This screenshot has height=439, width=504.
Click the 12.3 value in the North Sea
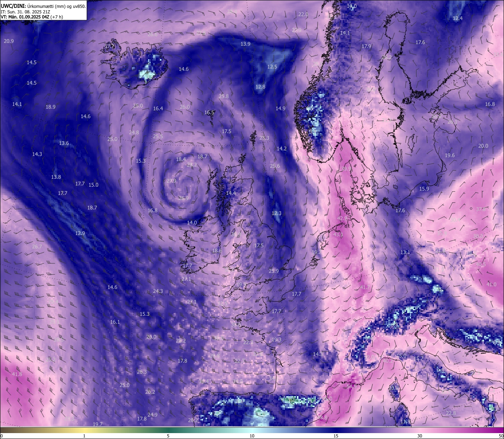(276, 213)
